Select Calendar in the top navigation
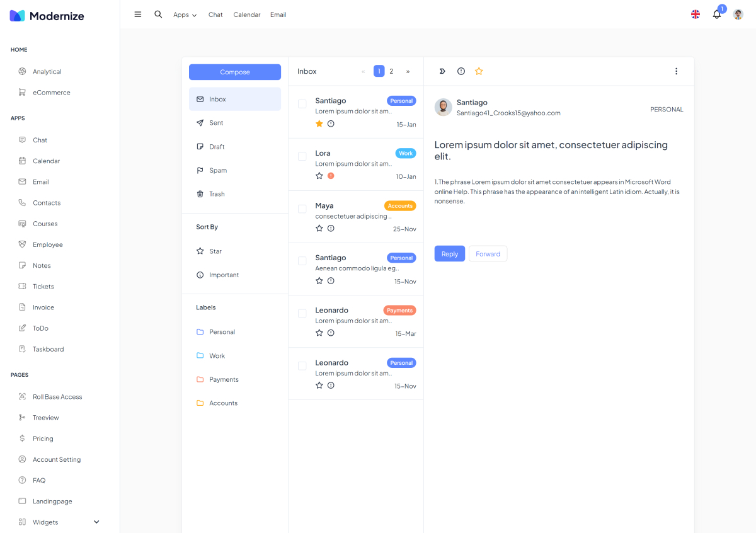This screenshot has width=756, height=533. pos(246,14)
